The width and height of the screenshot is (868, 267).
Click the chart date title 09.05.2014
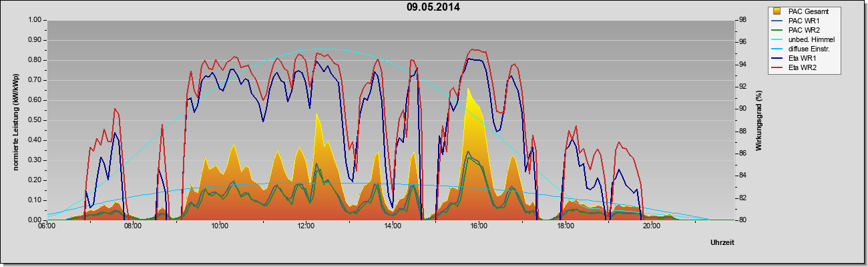433,7
